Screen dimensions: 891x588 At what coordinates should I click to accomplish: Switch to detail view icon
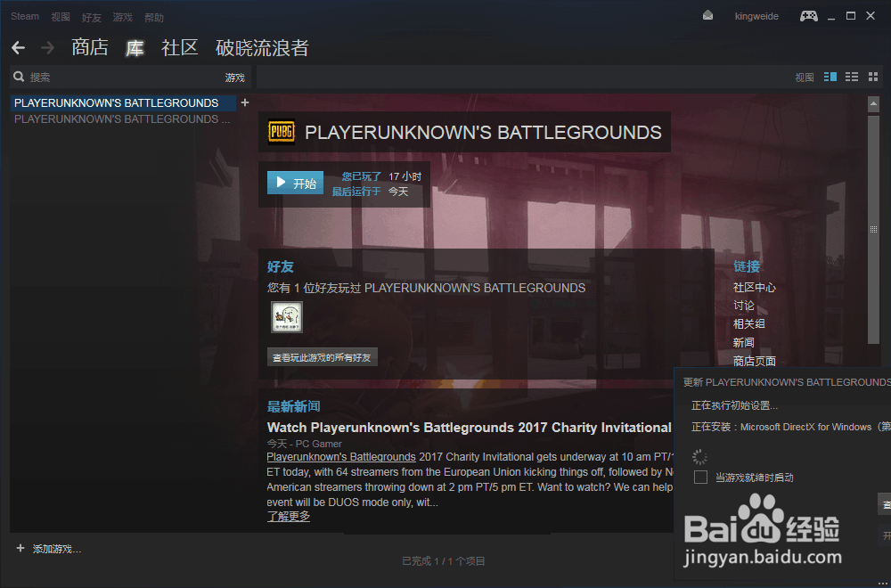pos(830,77)
